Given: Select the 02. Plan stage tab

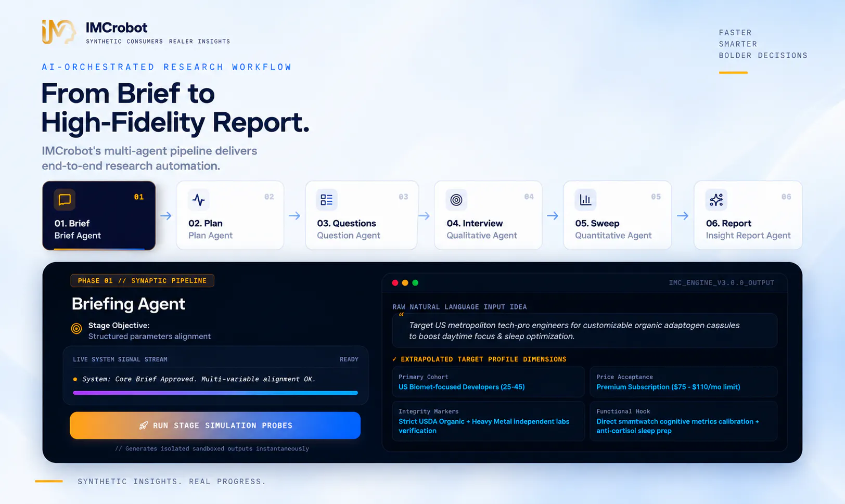Looking at the screenshot, I should [x=230, y=215].
